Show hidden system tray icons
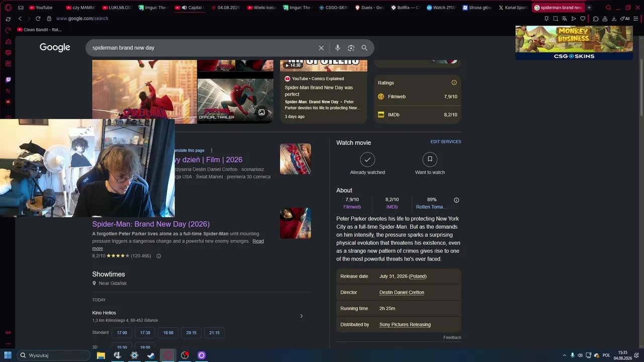 [x=564, y=355]
